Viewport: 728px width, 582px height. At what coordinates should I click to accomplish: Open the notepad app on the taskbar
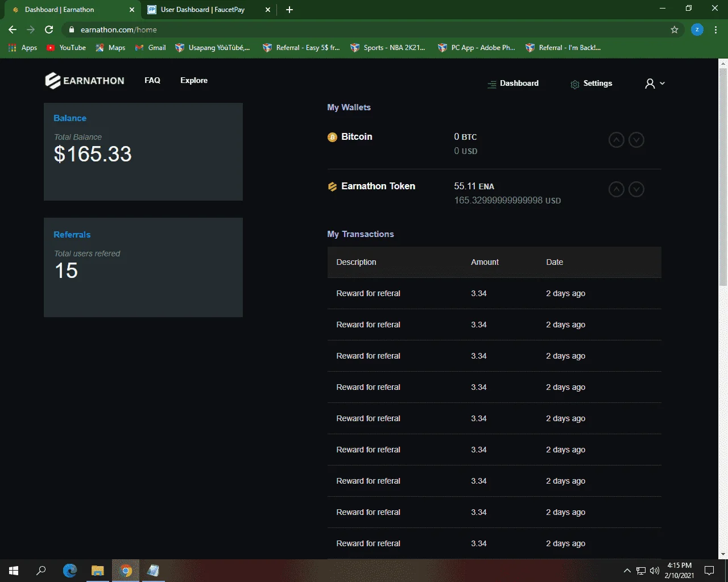point(153,571)
